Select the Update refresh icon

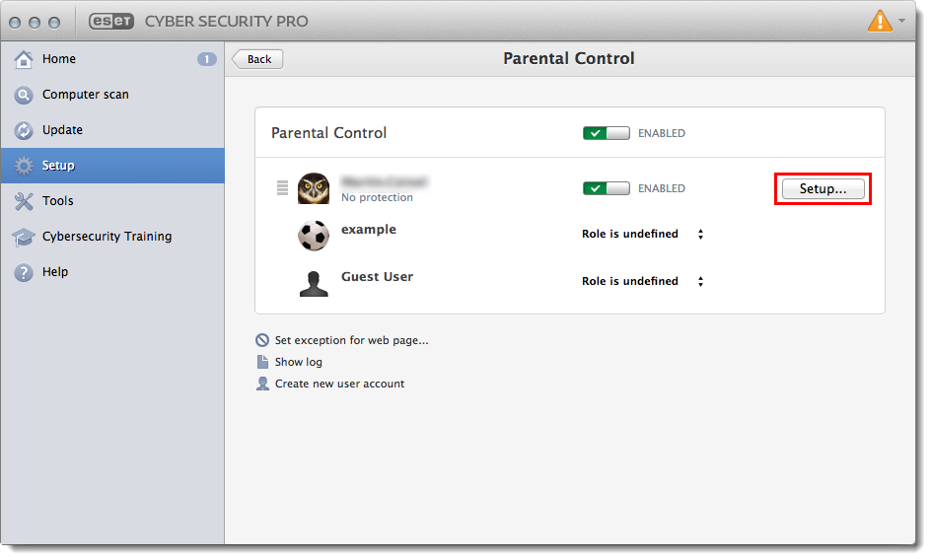pos(24,131)
